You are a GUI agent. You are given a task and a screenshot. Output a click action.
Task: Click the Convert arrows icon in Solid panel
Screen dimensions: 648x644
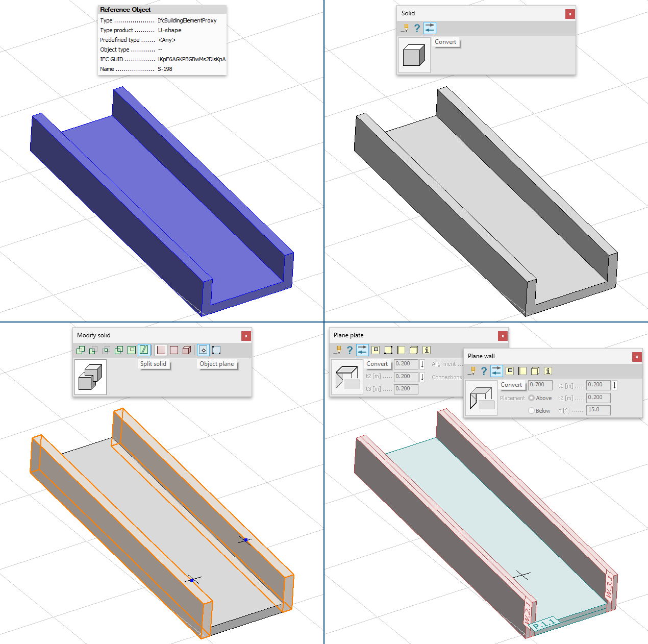[x=430, y=28]
